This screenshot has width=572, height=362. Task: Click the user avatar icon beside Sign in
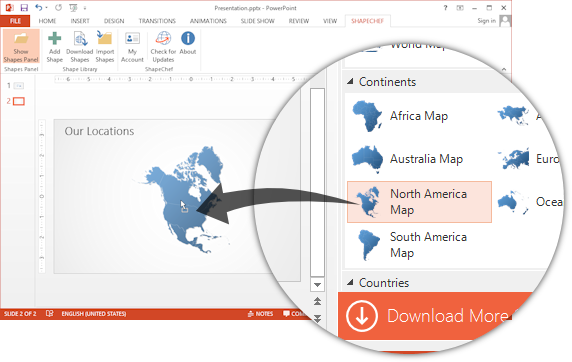coord(505,21)
